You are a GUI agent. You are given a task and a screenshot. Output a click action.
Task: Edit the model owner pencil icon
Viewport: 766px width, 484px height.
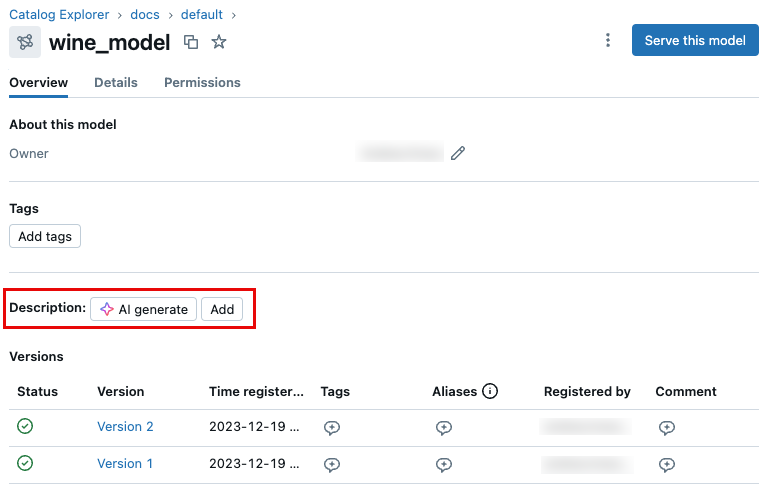tap(458, 153)
